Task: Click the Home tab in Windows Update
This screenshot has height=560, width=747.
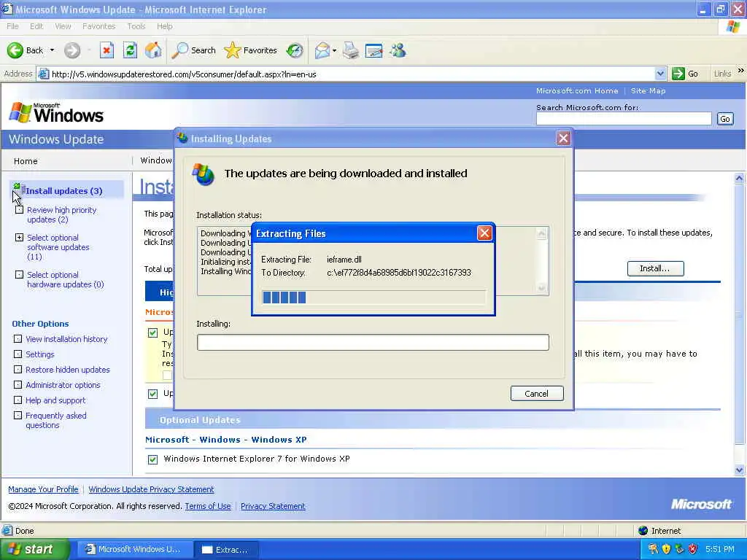Action: point(26,161)
